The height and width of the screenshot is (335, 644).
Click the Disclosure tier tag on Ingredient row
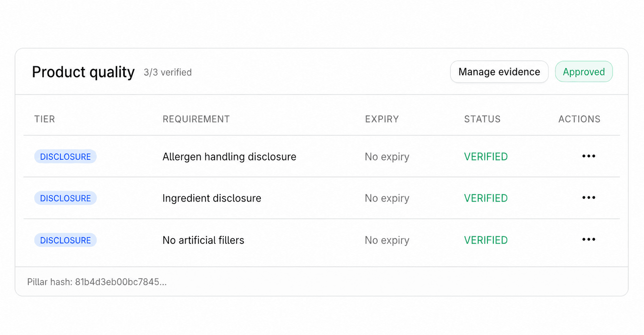coord(66,198)
